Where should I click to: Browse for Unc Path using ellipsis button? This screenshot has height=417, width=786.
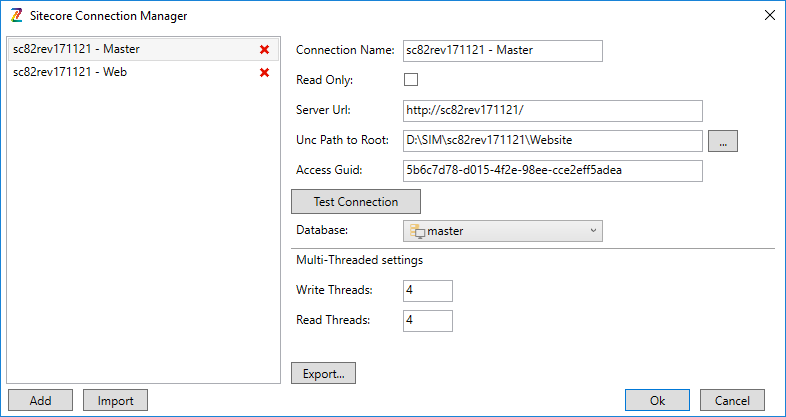(722, 141)
